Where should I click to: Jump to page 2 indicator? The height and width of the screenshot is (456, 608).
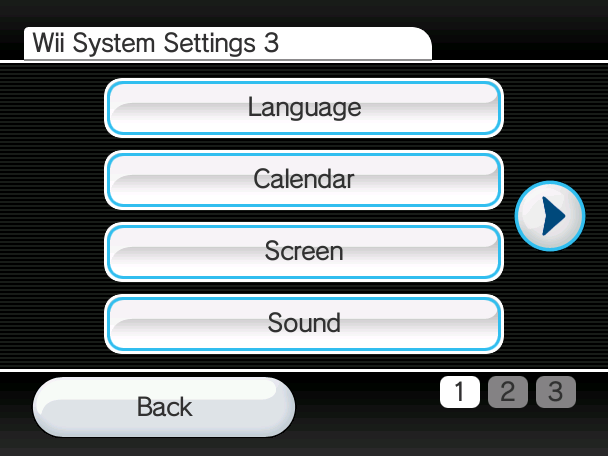pos(508,392)
